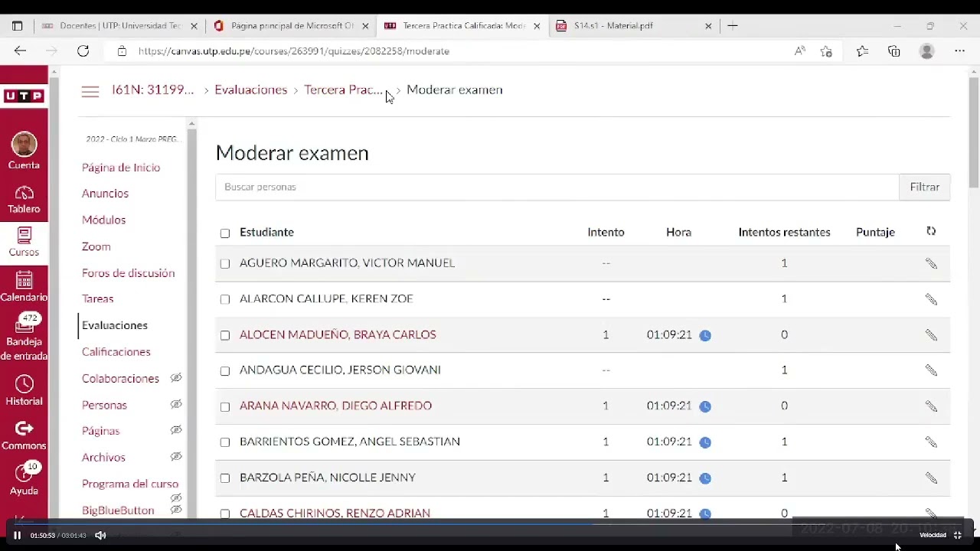
Task: Edit extensions for BARZOLA PEÑA pencil icon
Action: [931, 478]
